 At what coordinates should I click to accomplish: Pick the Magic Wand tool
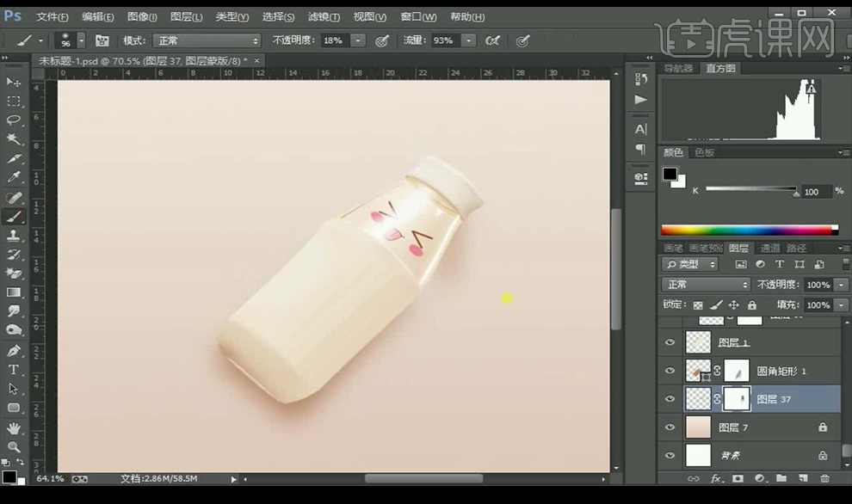tap(14, 139)
